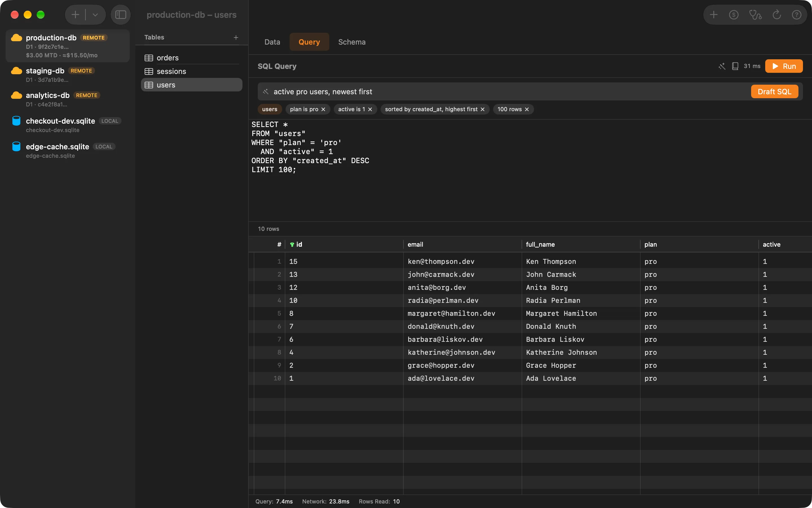Remove the 'active is 1' filter chip
812x508 pixels.
(370, 110)
